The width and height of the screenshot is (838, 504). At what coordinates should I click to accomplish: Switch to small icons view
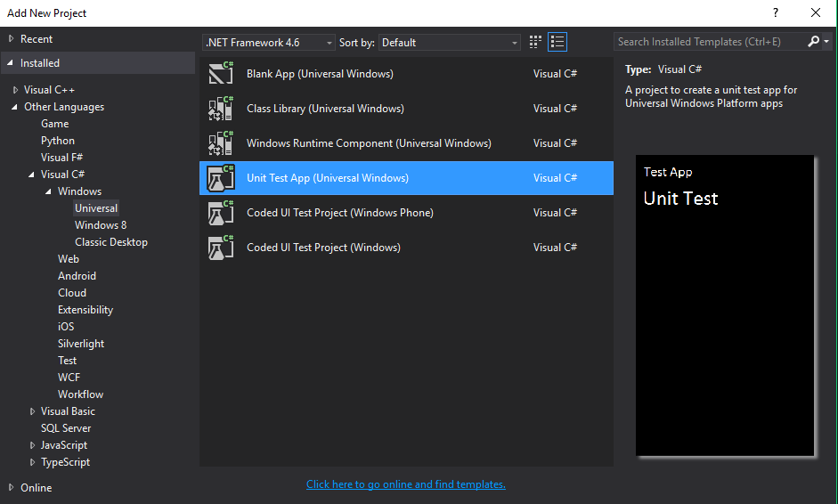[x=535, y=42]
